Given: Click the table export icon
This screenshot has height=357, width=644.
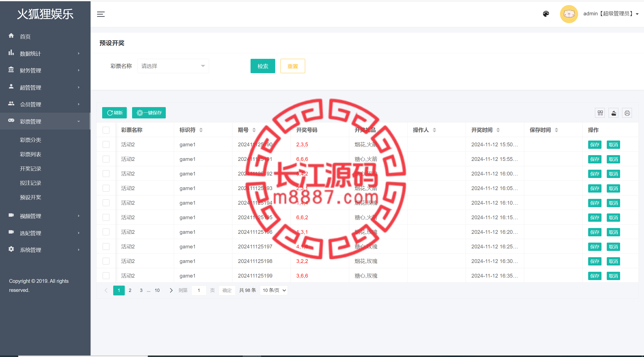Looking at the screenshot, I should pos(614,113).
